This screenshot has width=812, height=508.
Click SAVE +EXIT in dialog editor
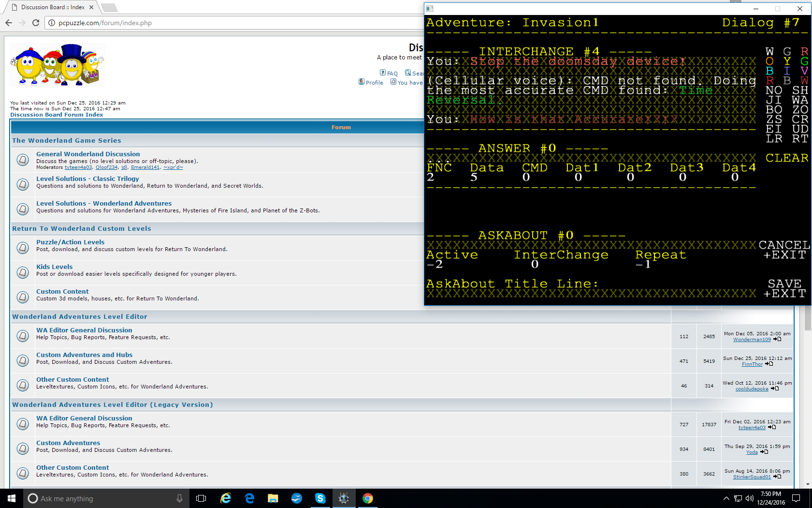pos(784,288)
